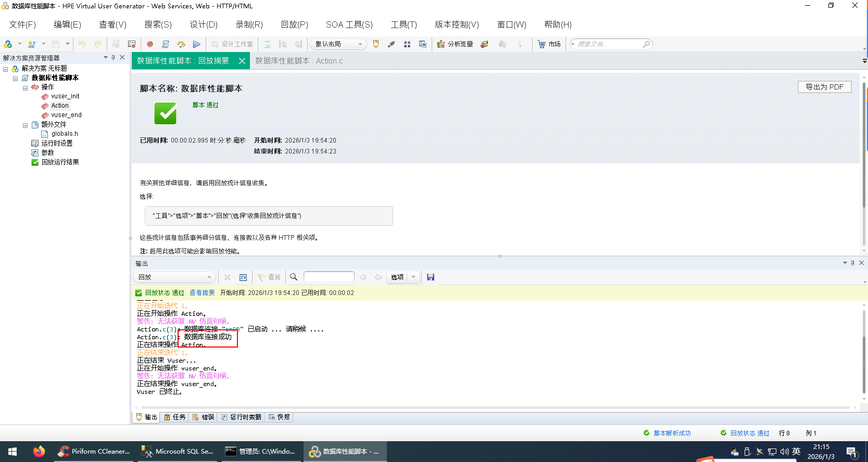Viewport: 868px width, 462px height.
Task: Collapse the 额外文件 (Extra Files) tree node
Action: (25, 125)
